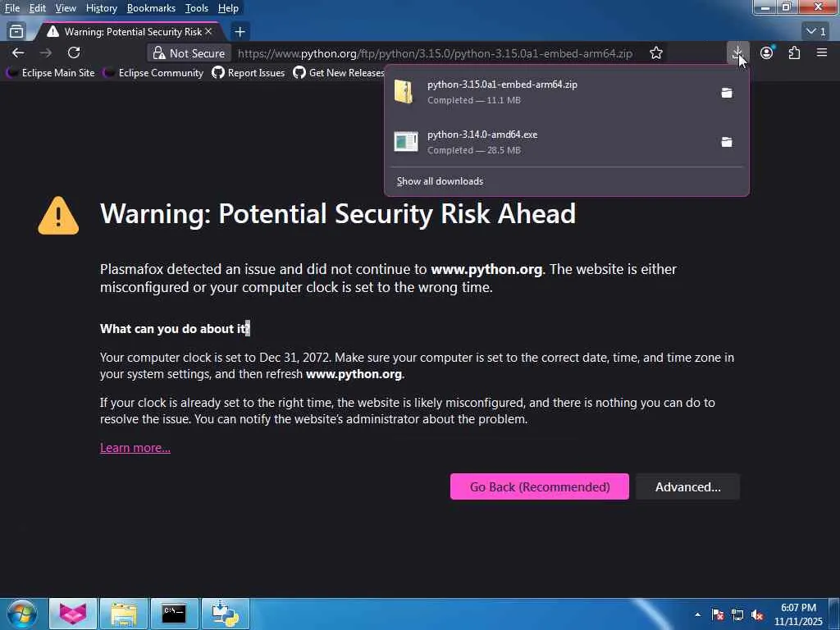Show zip download in folder icon

(x=727, y=93)
